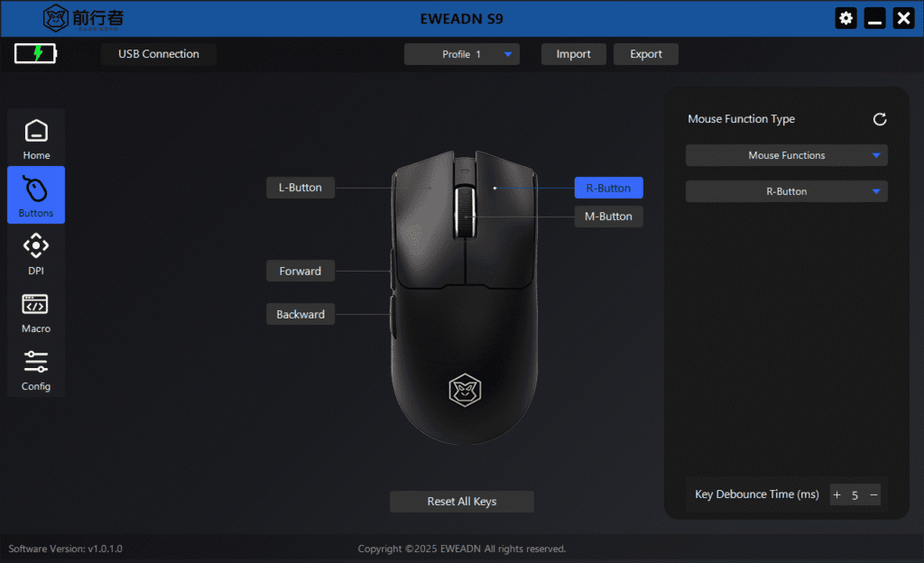The height and width of the screenshot is (563, 924).
Task: Open the Mouse Functions dropdown
Action: (786, 155)
